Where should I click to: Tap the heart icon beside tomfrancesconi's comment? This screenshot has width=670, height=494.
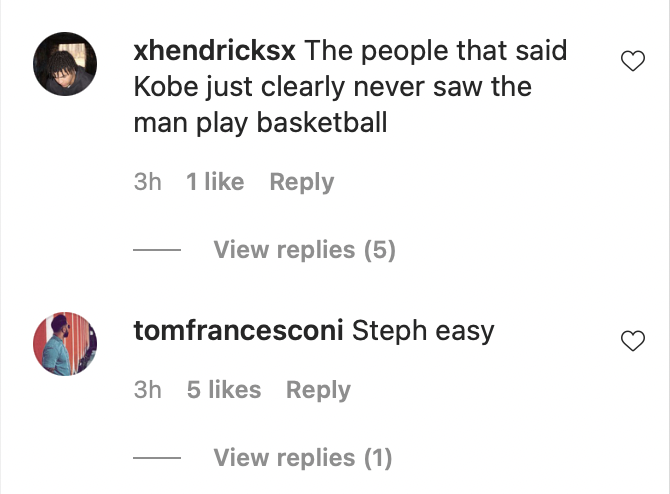633,342
